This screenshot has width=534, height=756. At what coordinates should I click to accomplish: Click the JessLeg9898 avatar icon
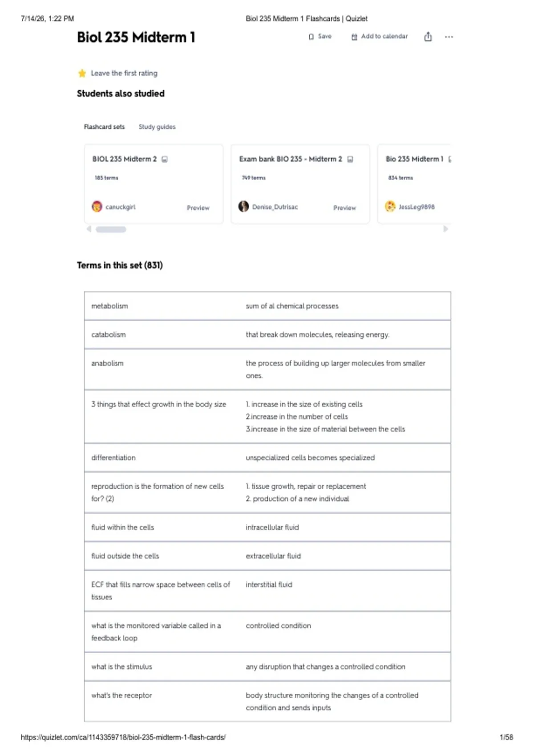[390, 206]
